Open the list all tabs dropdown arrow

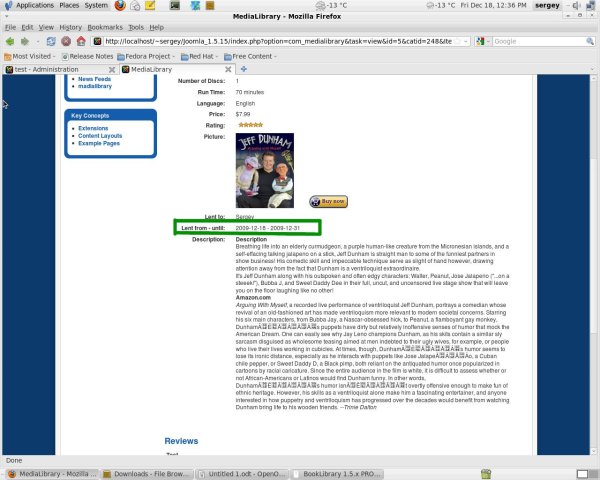[x=592, y=69]
